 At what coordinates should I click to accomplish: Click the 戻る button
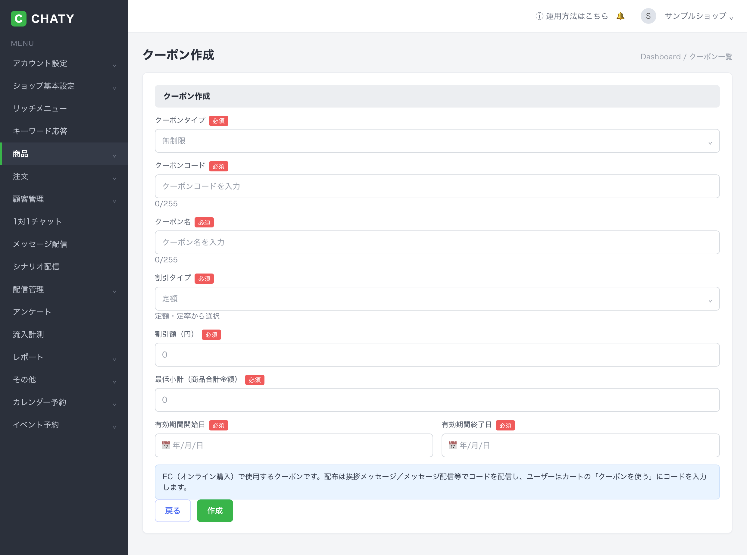coord(173,511)
